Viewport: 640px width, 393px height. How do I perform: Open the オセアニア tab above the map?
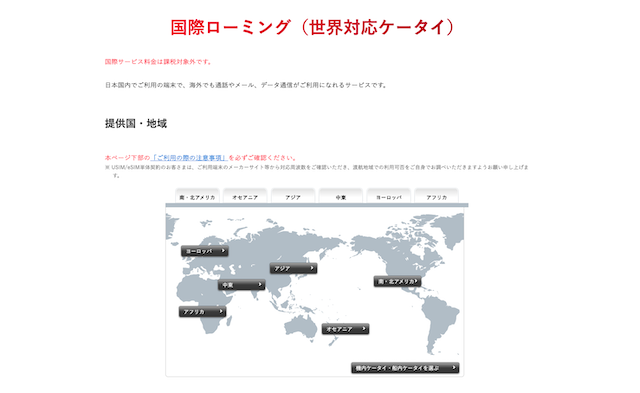(x=245, y=196)
